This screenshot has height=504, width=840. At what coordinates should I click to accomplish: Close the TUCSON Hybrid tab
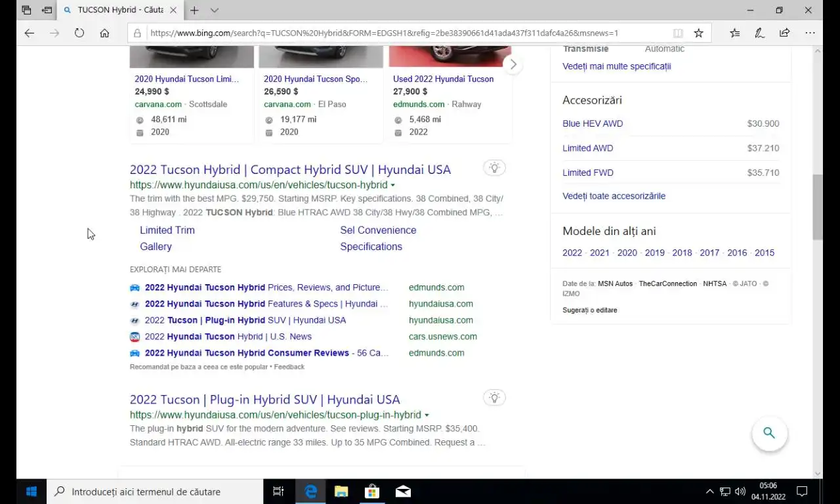pos(173,10)
